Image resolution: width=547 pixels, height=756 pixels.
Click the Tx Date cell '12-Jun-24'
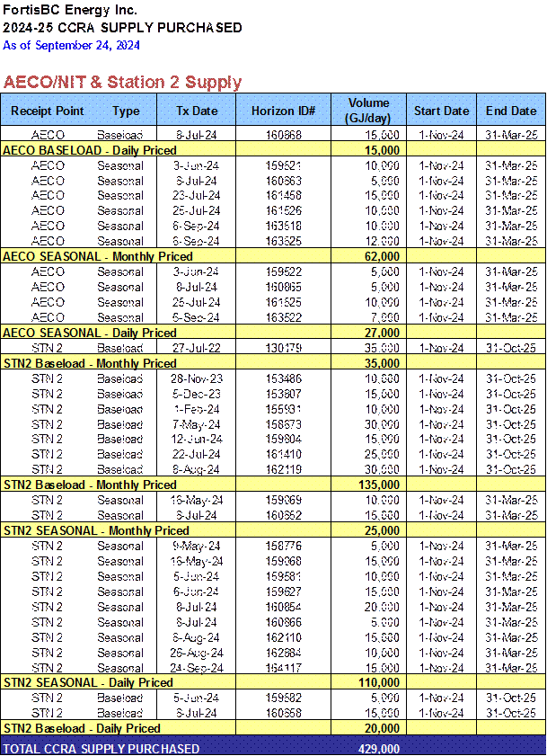click(197, 440)
